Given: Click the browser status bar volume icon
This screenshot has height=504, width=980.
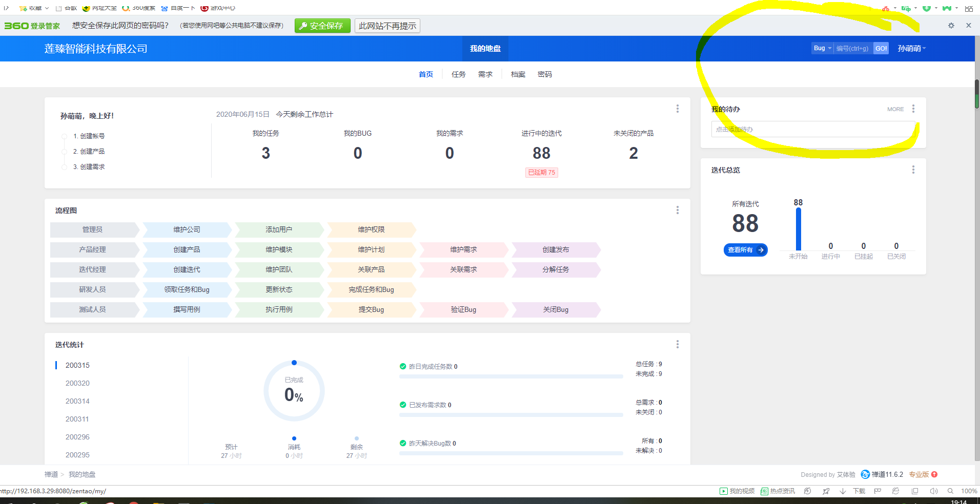Looking at the screenshot, I should pyautogui.click(x=933, y=491).
